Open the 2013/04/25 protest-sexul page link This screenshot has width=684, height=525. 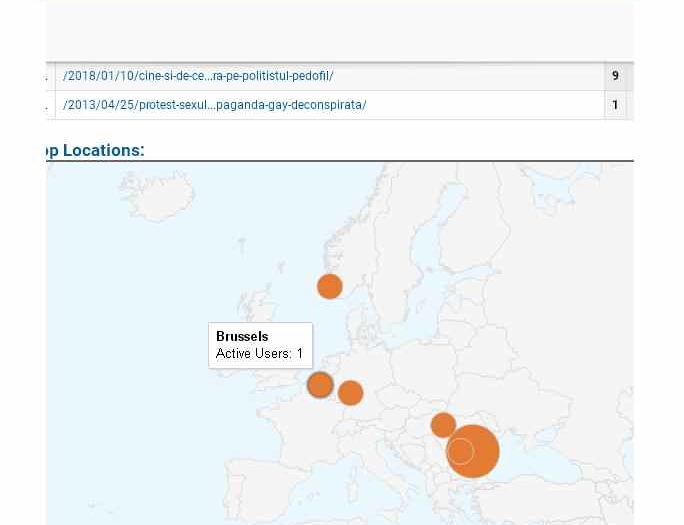(214, 105)
